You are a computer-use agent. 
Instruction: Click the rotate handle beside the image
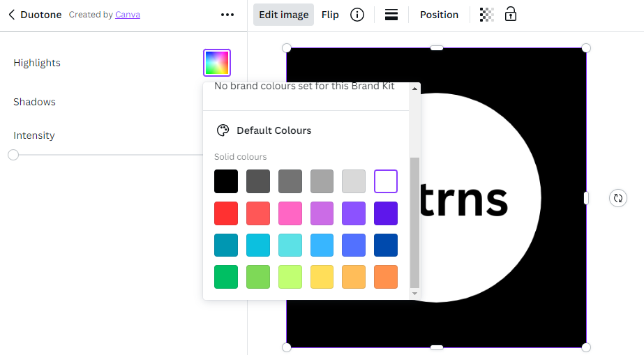click(x=617, y=198)
